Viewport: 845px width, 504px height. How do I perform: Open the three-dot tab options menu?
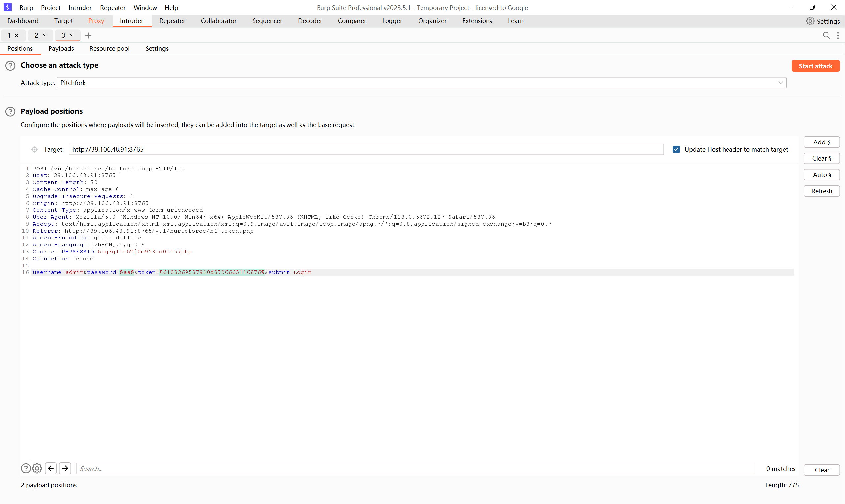click(838, 35)
